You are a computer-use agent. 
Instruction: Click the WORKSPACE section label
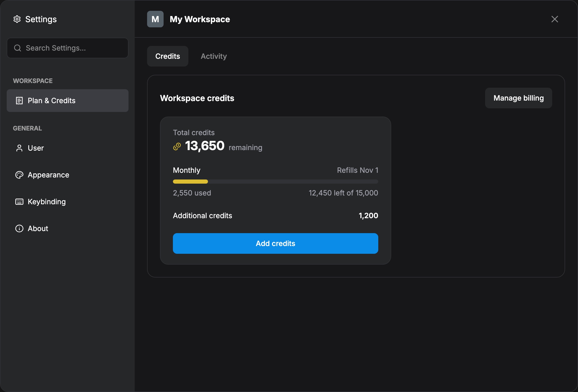tap(33, 81)
